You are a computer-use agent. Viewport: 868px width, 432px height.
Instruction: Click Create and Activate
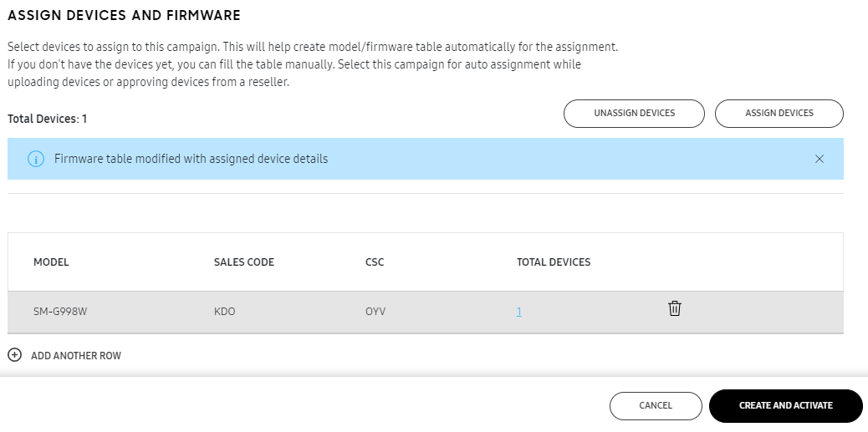[785, 405]
